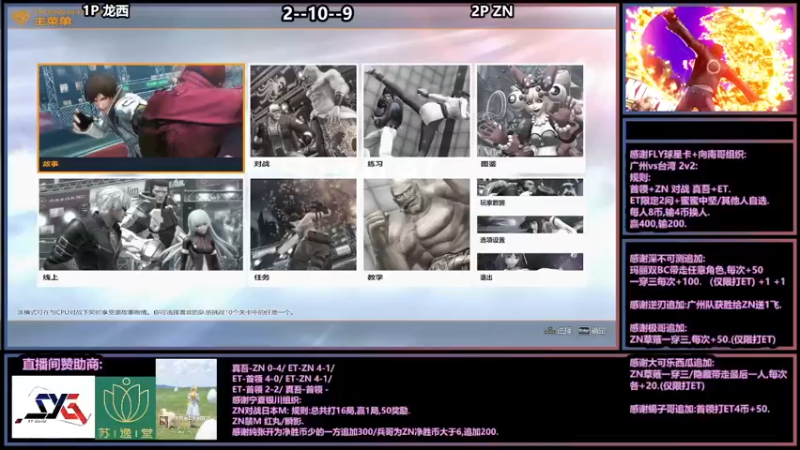Click the story mode description text line

point(156,312)
